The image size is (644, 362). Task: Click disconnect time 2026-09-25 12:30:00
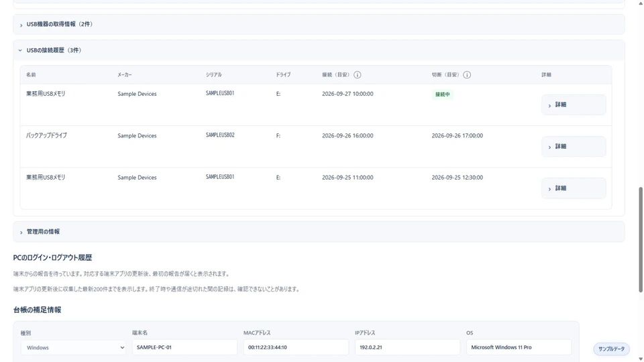coord(457,177)
